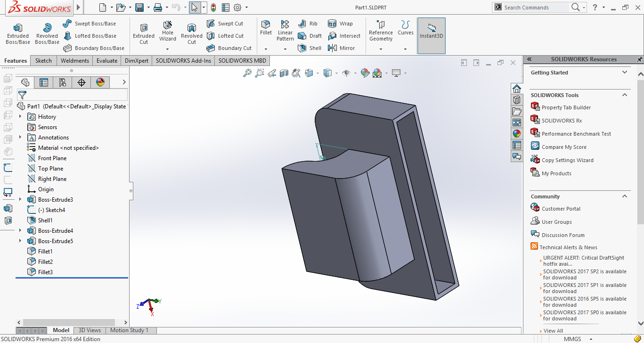Select the Front Plane in tree
Image resolution: width=644 pixels, height=343 pixels.
(47, 158)
